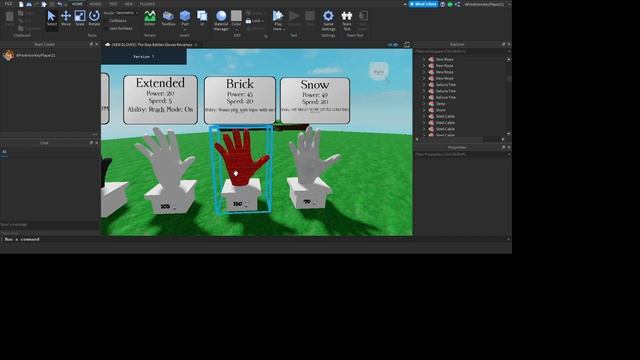
Task: Open the Toolbox panel
Action: [x=168, y=19]
